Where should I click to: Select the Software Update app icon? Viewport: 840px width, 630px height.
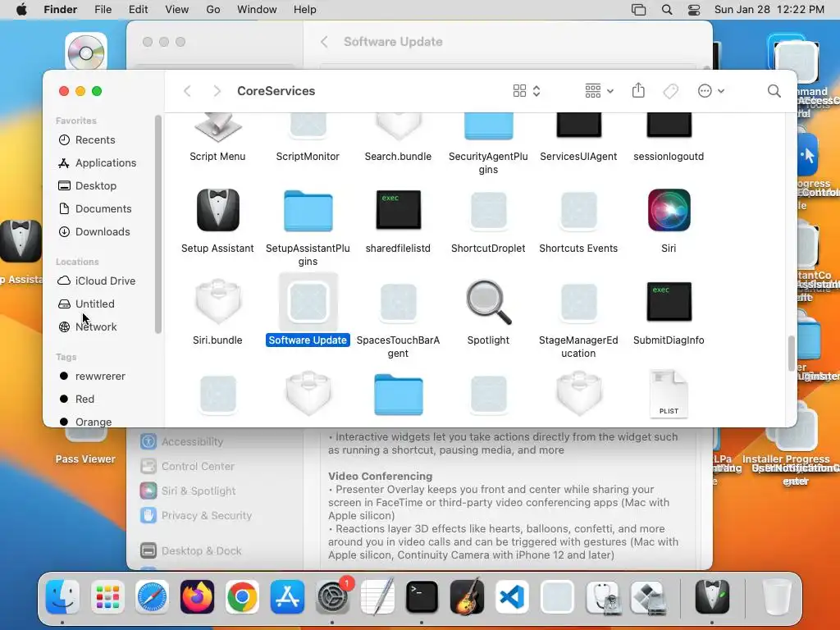pos(308,302)
